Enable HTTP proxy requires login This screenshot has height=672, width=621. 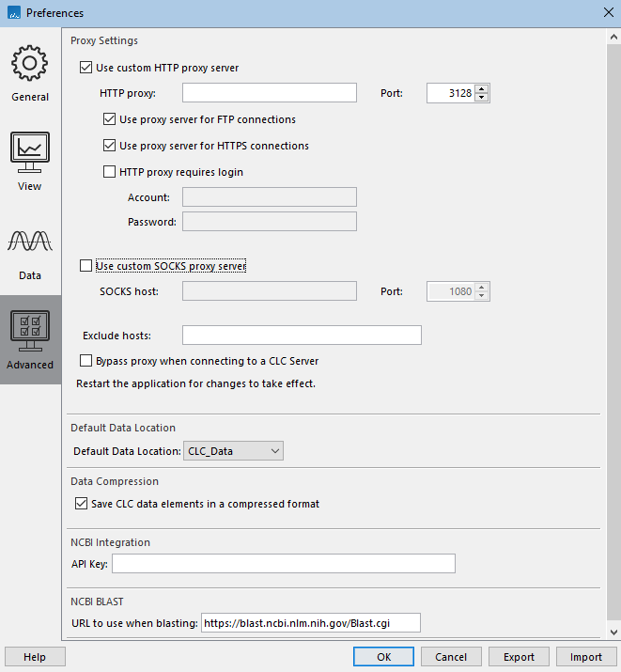[x=110, y=172]
